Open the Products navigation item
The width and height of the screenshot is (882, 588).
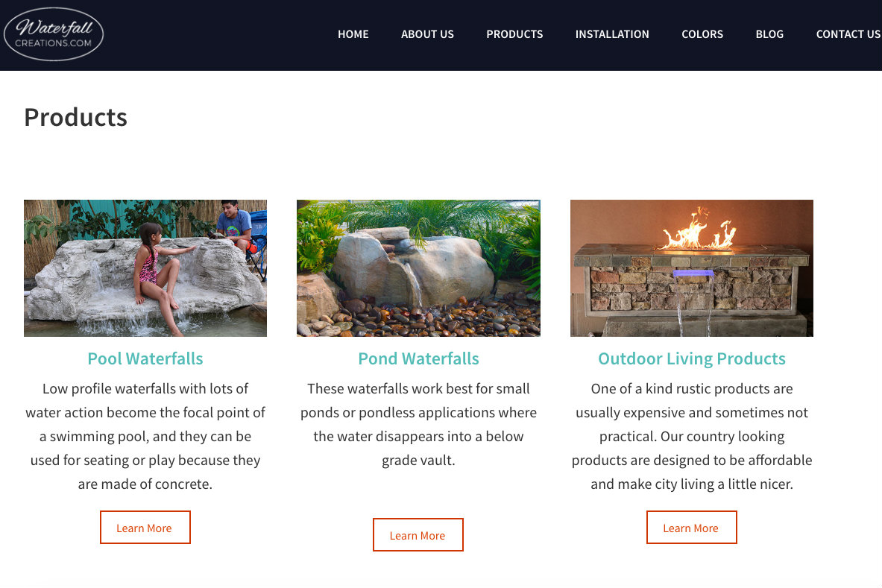(x=514, y=34)
